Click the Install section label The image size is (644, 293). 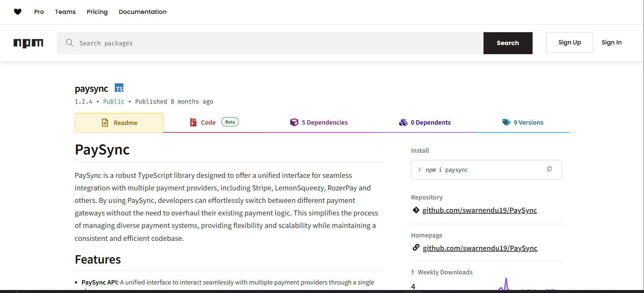pyautogui.click(x=420, y=150)
